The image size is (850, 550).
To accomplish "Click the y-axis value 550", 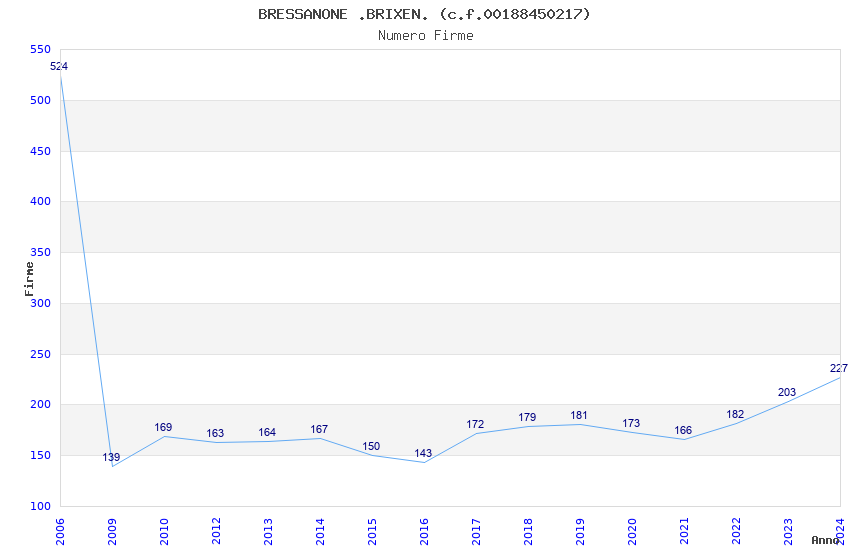I will pyautogui.click(x=41, y=49).
